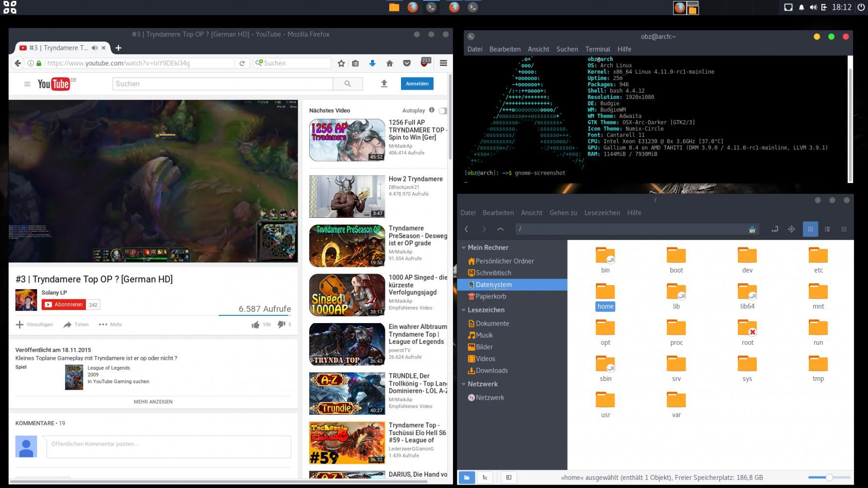The width and height of the screenshot is (868, 488).
Task: Collapse the Lesezeichen sidebar section
Action: [464, 310]
